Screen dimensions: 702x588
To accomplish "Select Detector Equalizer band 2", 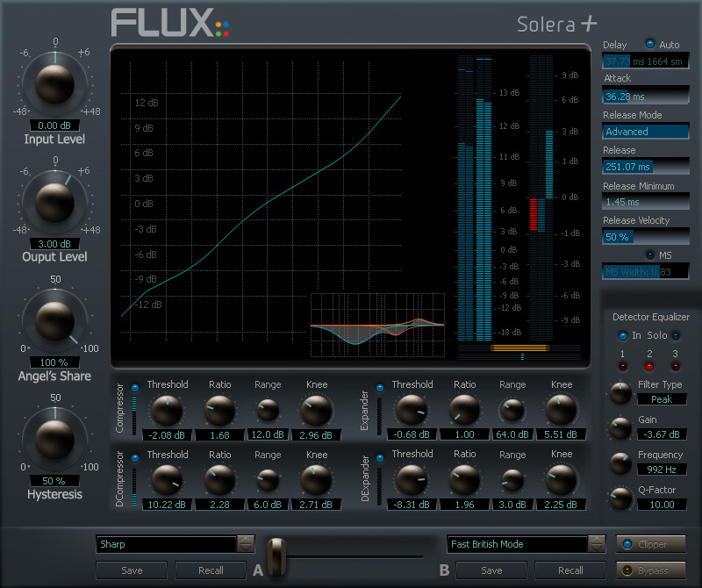I will 648,365.
